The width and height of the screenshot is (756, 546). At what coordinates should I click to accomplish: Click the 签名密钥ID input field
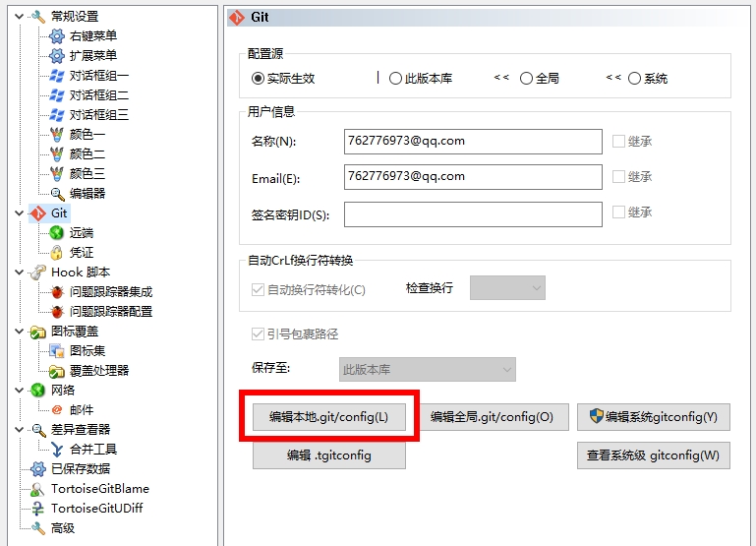click(x=473, y=214)
